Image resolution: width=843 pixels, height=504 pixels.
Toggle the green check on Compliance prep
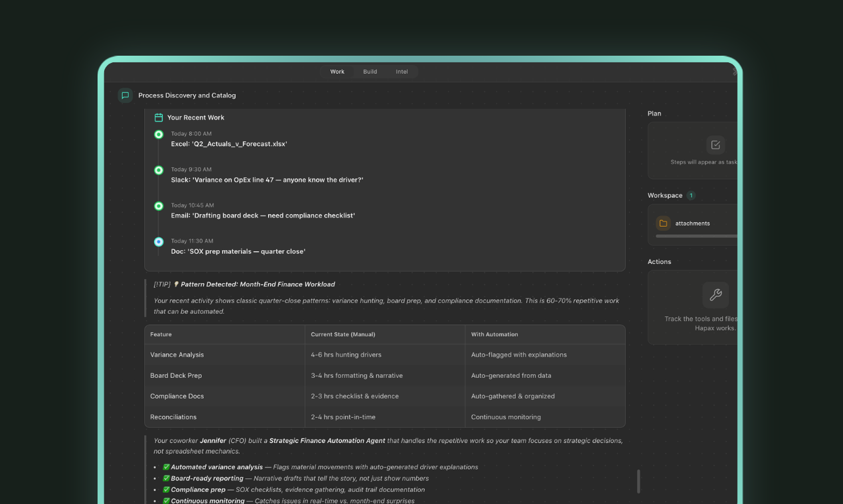click(166, 489)
